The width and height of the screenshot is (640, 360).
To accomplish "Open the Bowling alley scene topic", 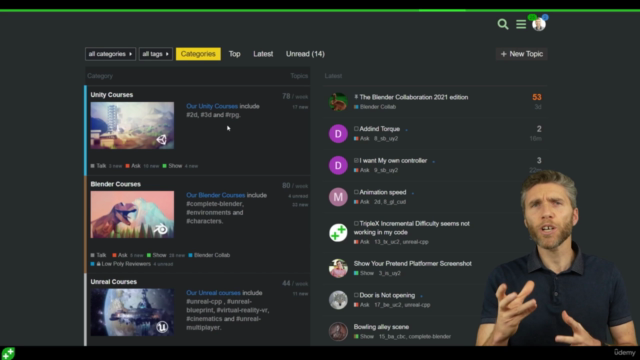I will click(x=381, y=327).
